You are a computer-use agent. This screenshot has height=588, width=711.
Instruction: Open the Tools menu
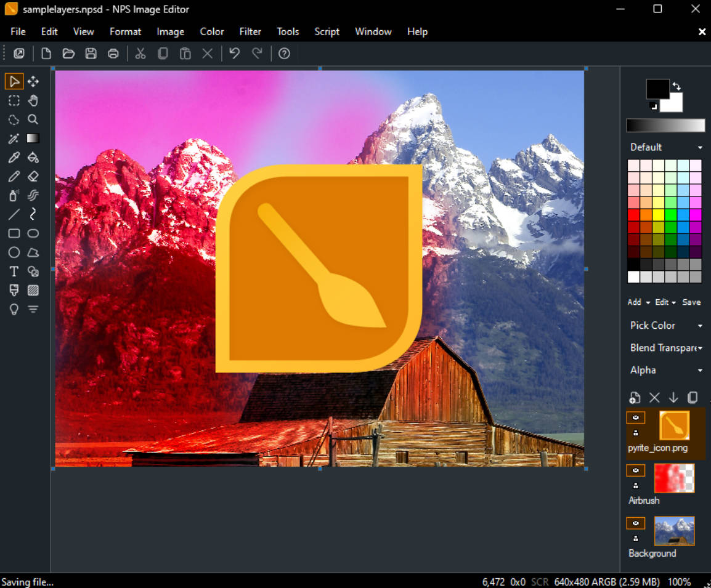click(288, 32)
